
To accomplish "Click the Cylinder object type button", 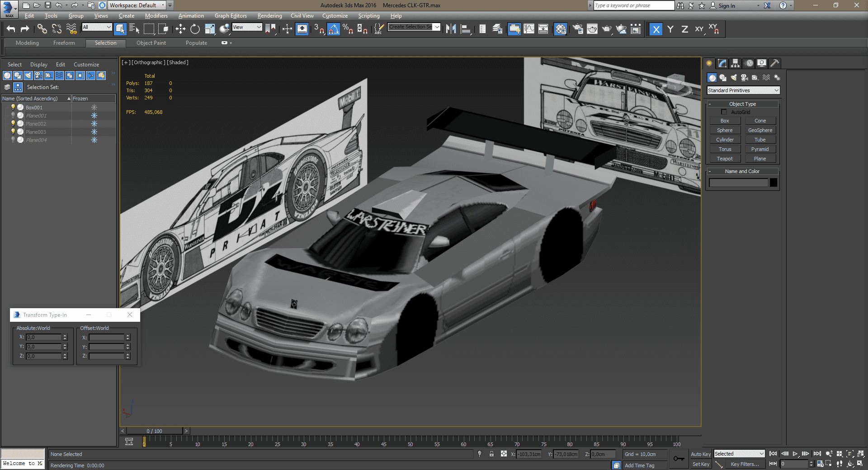I will (725, 140).
